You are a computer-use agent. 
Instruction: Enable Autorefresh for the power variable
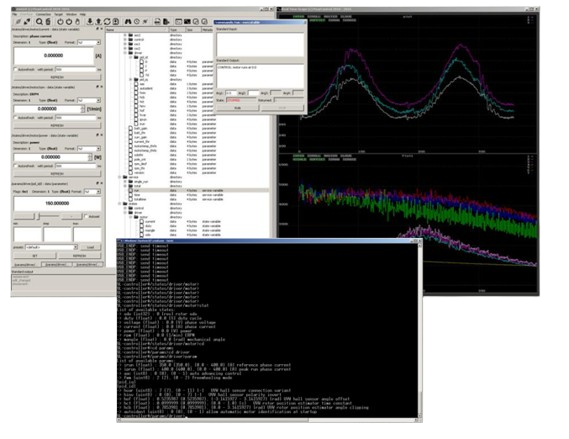16,166
